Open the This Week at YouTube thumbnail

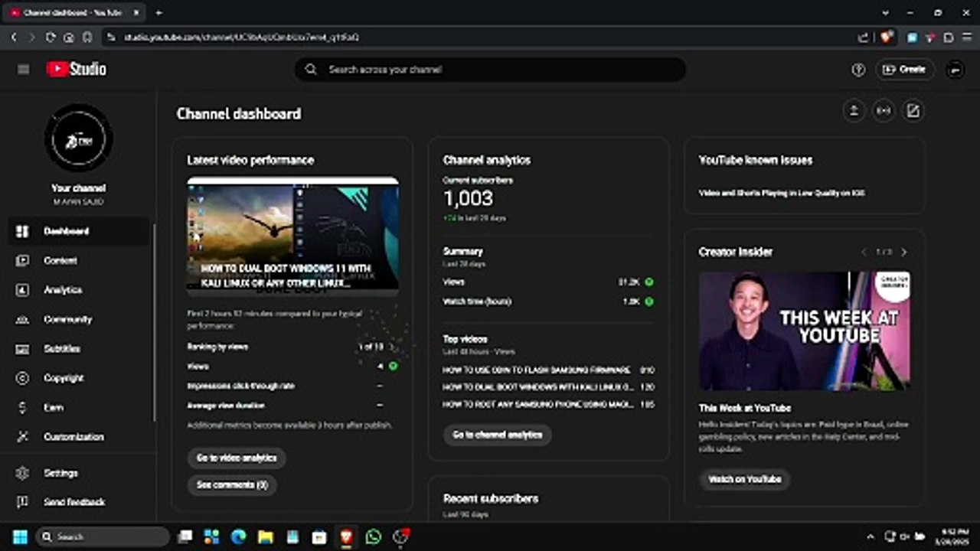(805, 331)
